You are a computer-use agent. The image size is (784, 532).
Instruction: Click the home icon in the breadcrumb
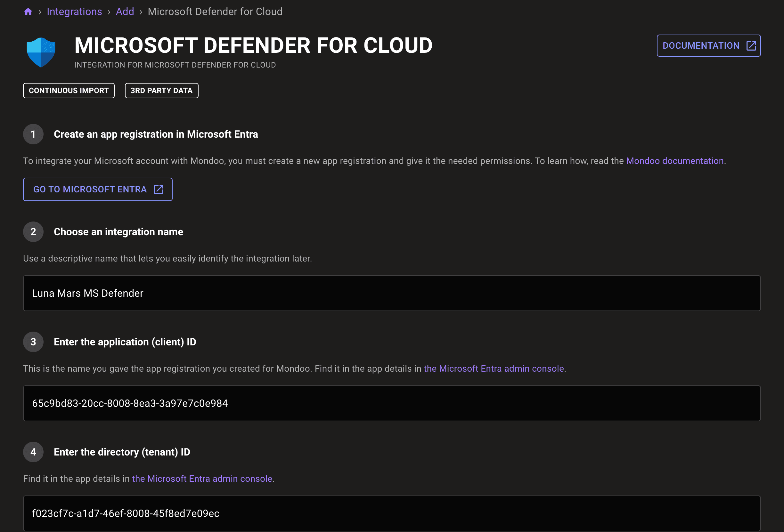(x=28, y=11)
